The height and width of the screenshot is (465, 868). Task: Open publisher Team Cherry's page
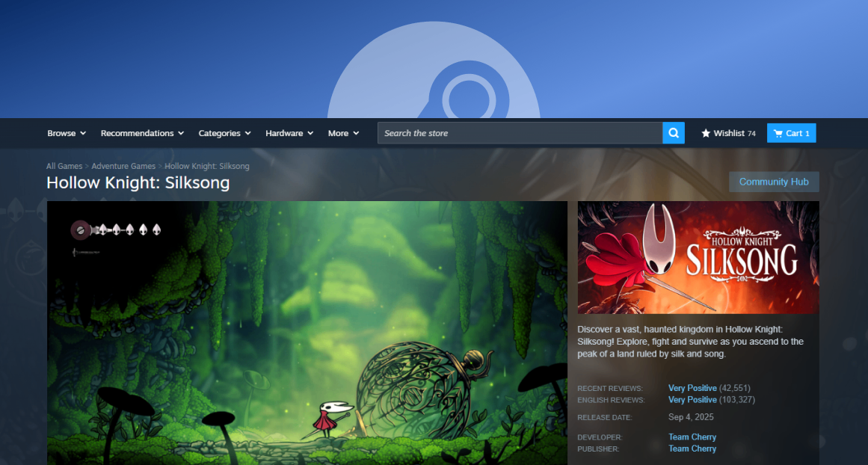(x=692, y=449)
